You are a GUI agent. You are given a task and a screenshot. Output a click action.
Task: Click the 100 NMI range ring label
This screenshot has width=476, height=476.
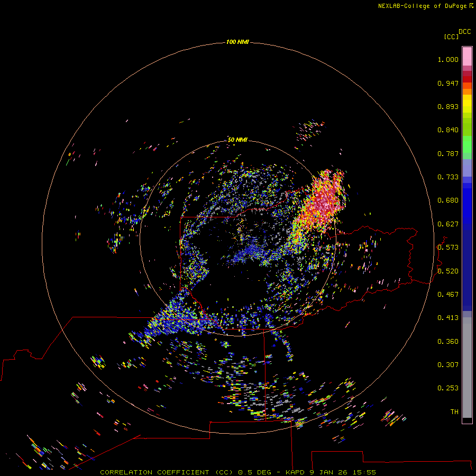[237, 42]
